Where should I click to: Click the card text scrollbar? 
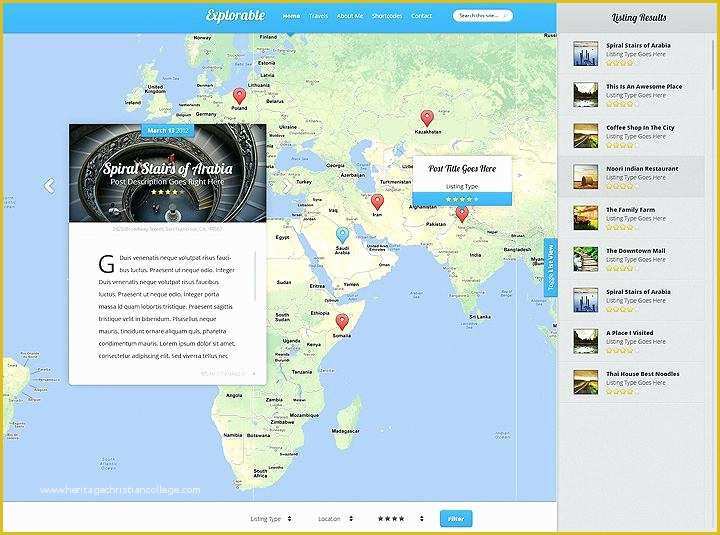255,276
